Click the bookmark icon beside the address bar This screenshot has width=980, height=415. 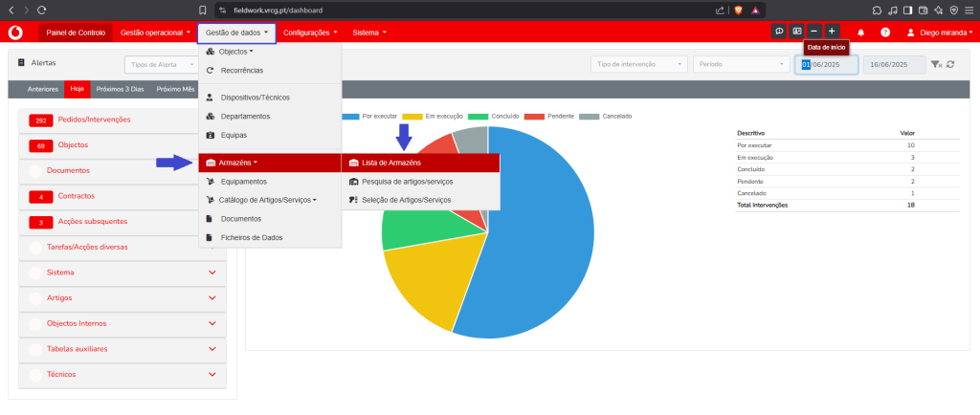pyautogui.click(x=203, y=10)
